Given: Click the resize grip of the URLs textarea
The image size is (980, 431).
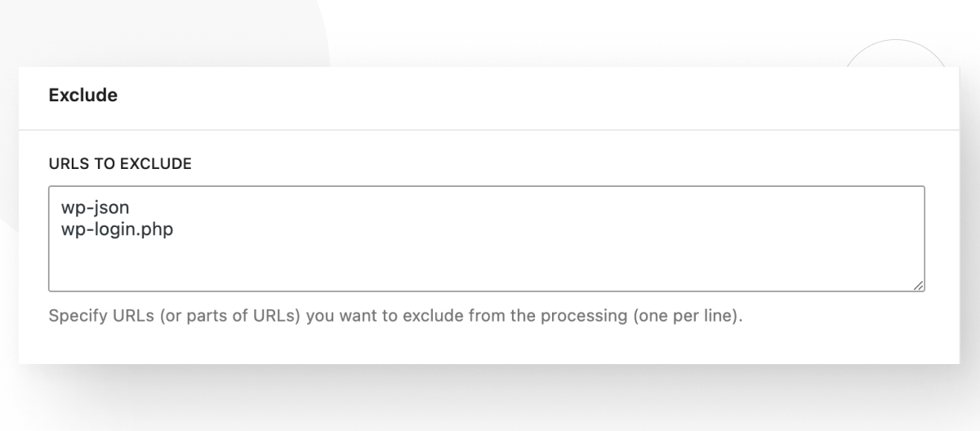Looking at the screenshot, I should [919, 286].
